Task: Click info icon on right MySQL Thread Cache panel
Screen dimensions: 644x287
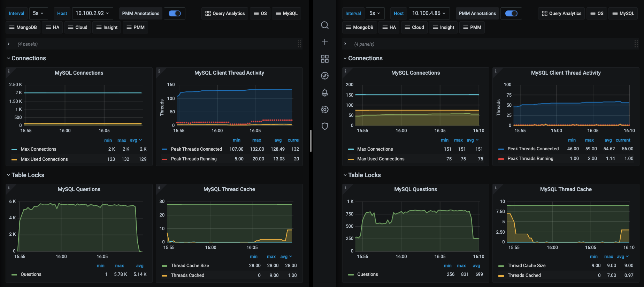Action: (496, 187)
